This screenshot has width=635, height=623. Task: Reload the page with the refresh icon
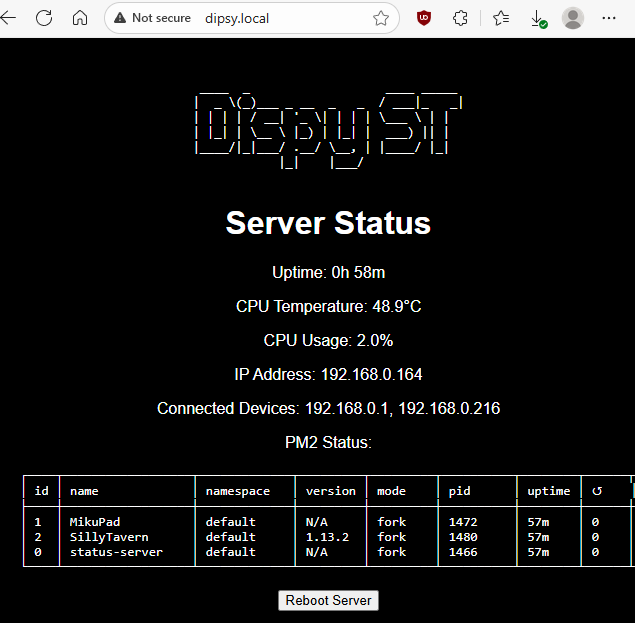44,18
